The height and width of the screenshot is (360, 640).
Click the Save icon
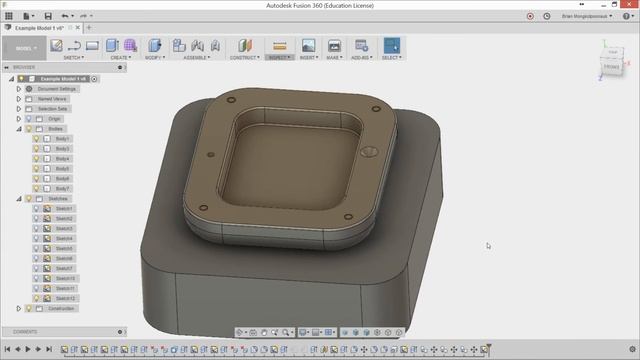click(48, 16)
